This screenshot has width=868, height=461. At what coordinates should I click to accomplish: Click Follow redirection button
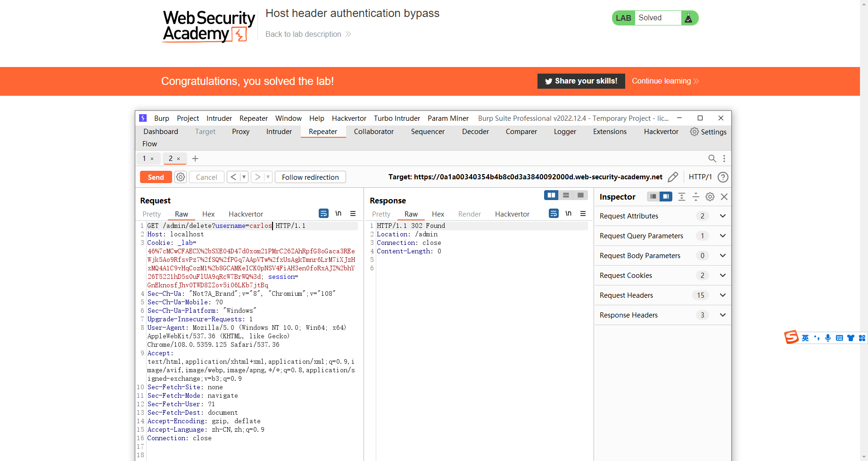pos(310,177)
